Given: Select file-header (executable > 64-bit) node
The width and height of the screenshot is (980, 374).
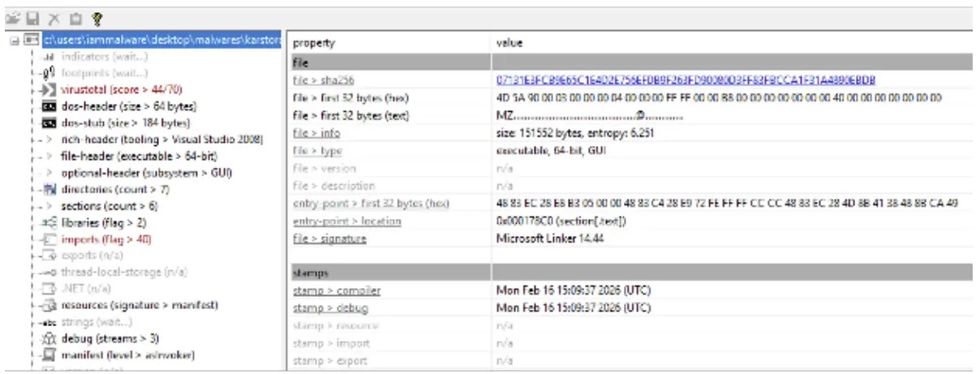Looking at the screenshot, I should (x=139, y=157).
